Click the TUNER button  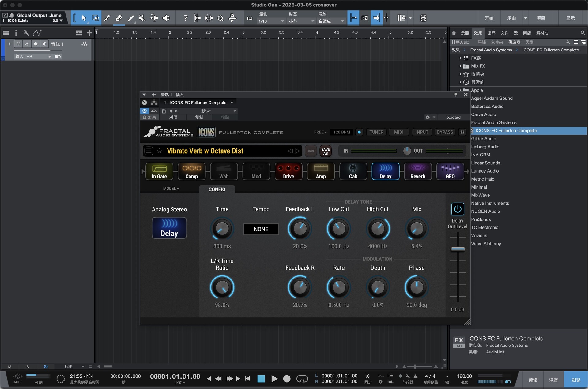click(376, 132)
